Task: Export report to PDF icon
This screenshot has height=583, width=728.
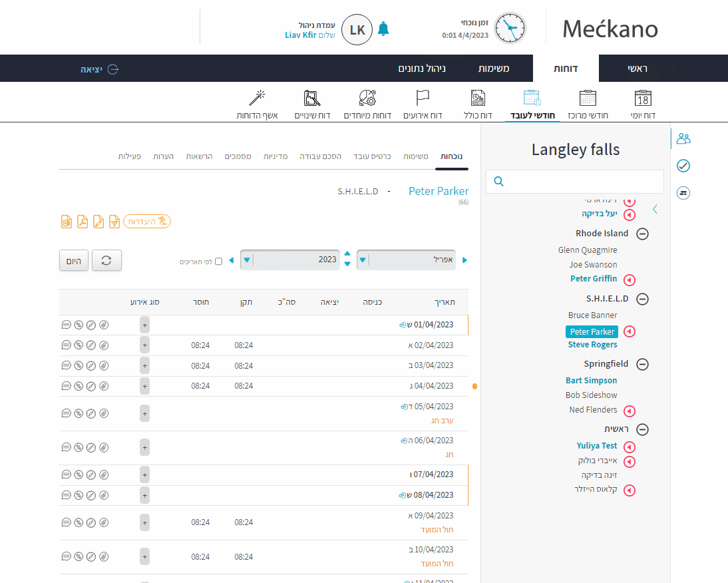Action: tap(83, 222)
